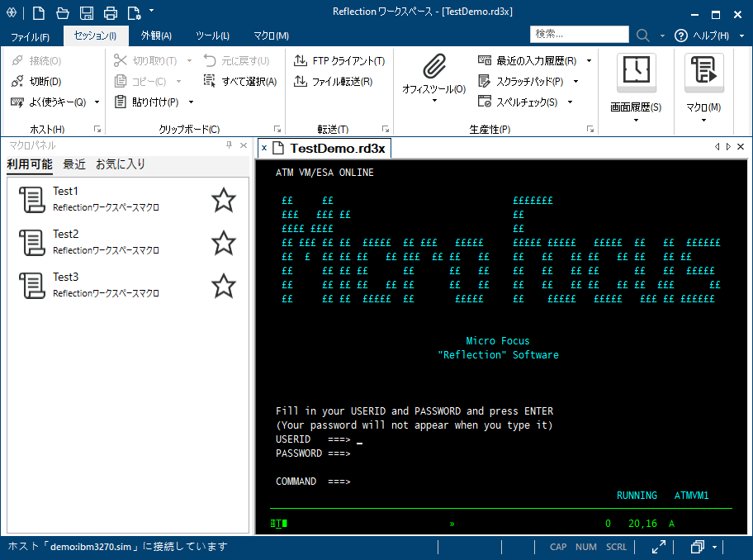
Task: Open the 転送(T) group dialog launcher
Action: point(385,129)
